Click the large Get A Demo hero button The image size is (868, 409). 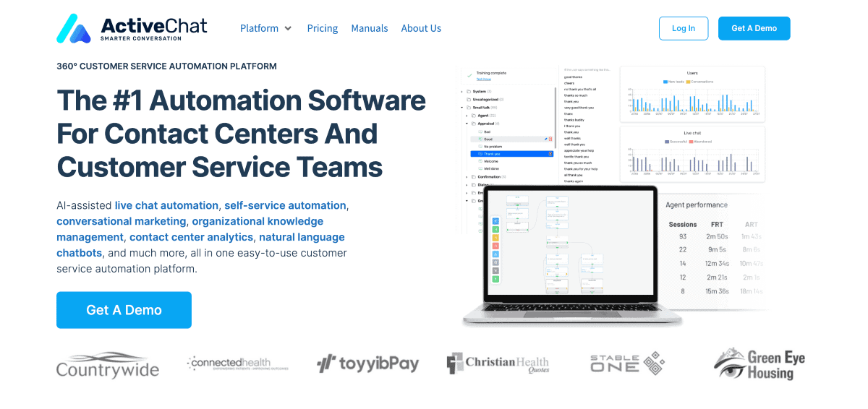click(x=124, y=310)
